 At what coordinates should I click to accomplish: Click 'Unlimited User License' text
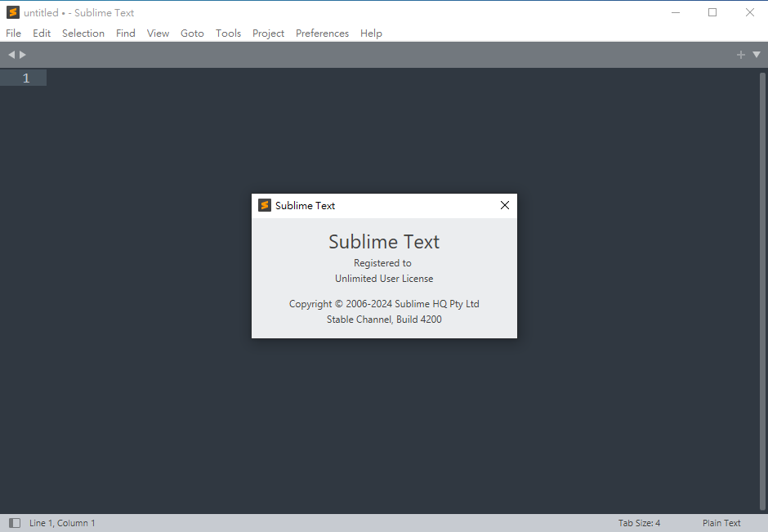(x=384, y=278)
